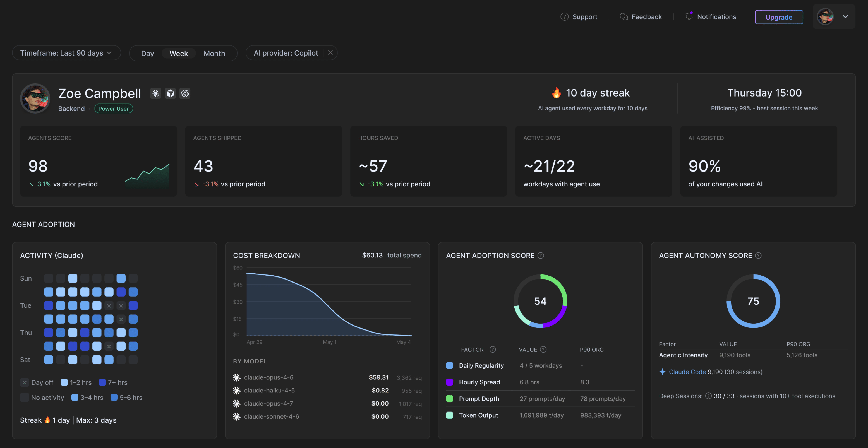Click the Deep Sessions help icon
This screenshot has height=448, width=868.
709,396
